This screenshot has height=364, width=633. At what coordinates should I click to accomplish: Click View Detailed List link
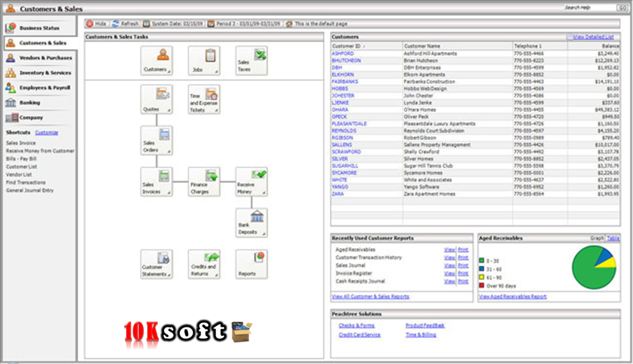(593, 37)
